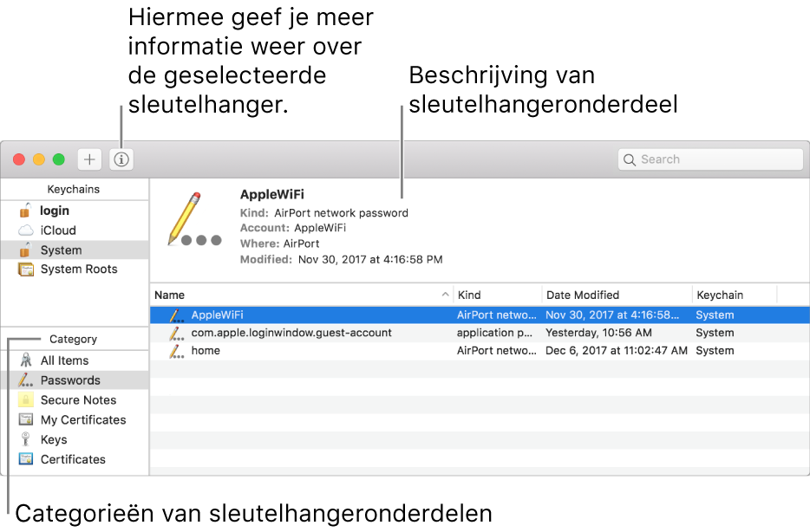Viewport: 810px width, 532px height.
Task: Select the home password entry
Action: 206,350
